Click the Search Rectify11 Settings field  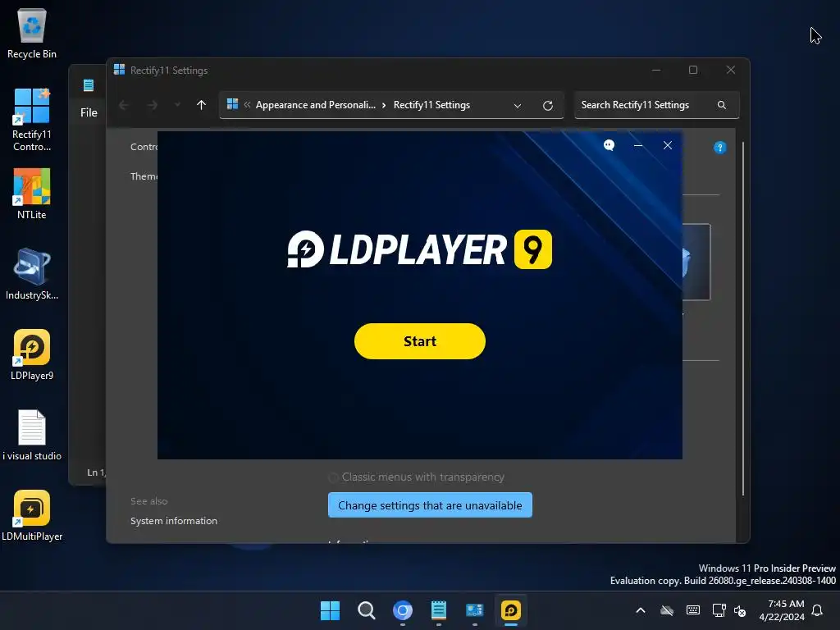[656, 105]
